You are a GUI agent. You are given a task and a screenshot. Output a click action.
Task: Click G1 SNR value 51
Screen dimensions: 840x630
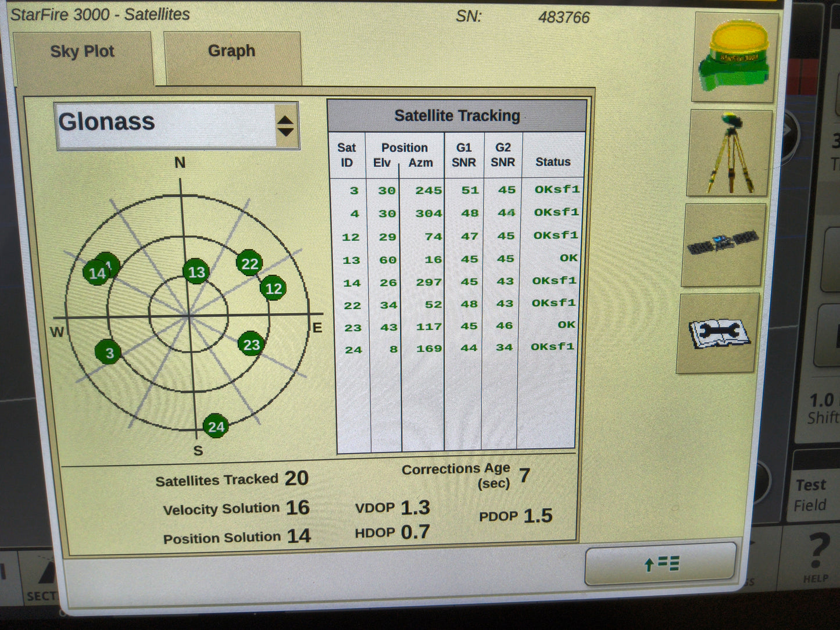pos(470,190)
